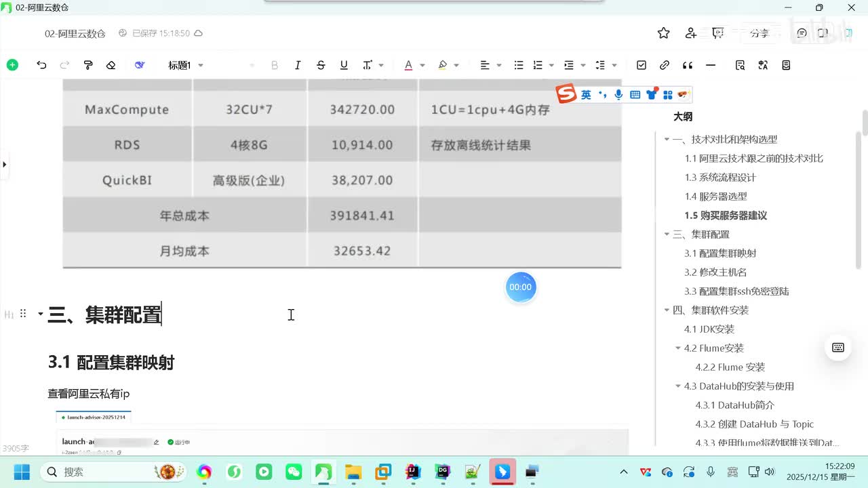868x488 pixels.
Task: Collapse 四、集群软件安装 in outline
Action: 667,310
